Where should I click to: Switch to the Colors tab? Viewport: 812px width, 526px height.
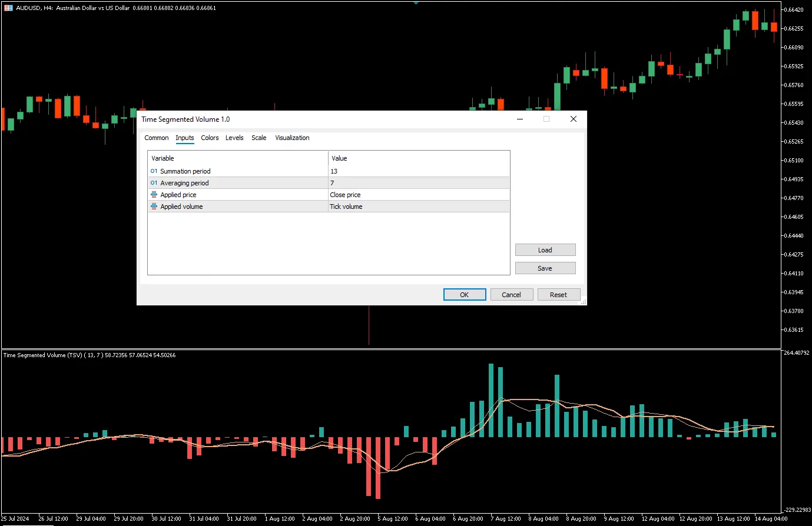tap(210, 138)
